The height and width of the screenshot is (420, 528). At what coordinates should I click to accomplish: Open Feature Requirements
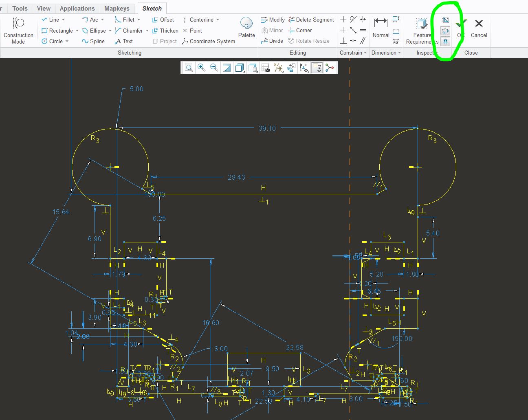422,31
